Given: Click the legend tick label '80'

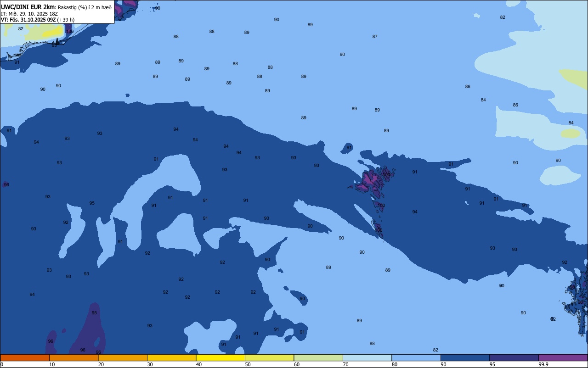Looking at the screenshot, I should tap(395, 364).
